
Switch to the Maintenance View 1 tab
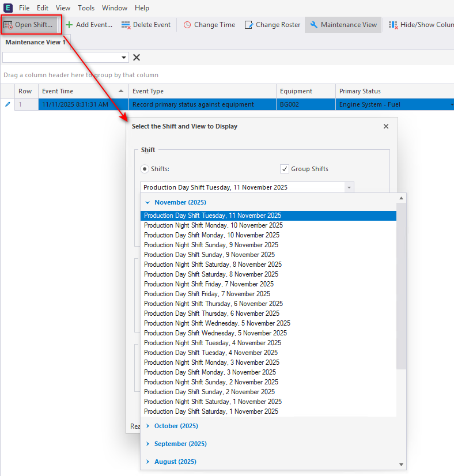(x=35, y=42)
